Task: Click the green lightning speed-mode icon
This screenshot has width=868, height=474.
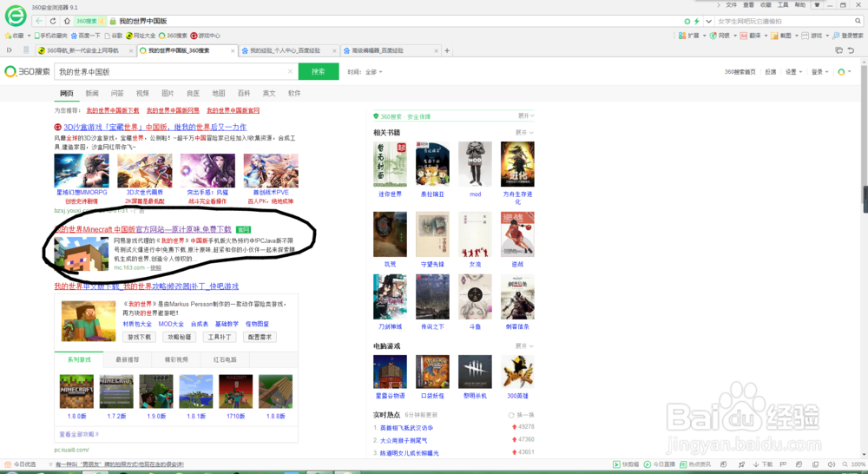Action: click(x=696, y=21)
